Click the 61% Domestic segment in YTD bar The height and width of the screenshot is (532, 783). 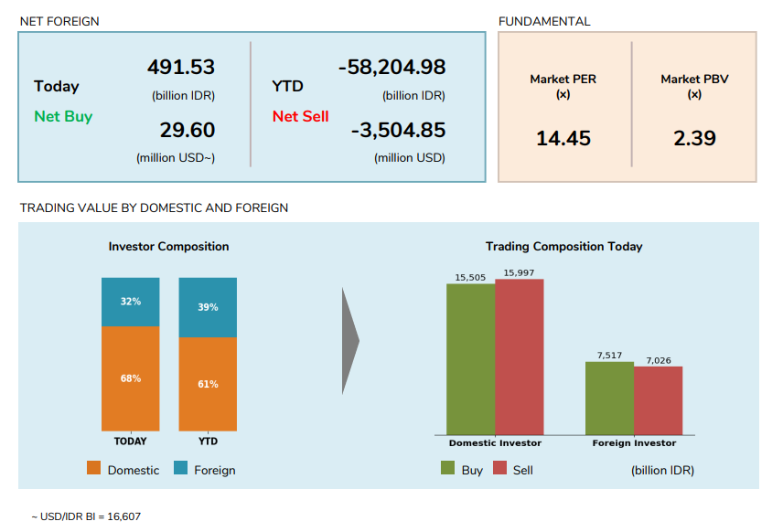click(x=208, y=384)
